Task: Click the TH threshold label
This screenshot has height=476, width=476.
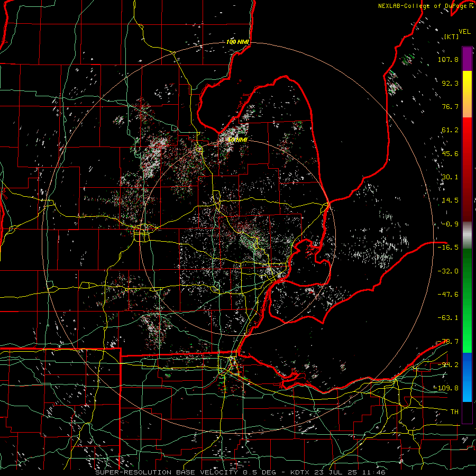Action: pos(454,411)
